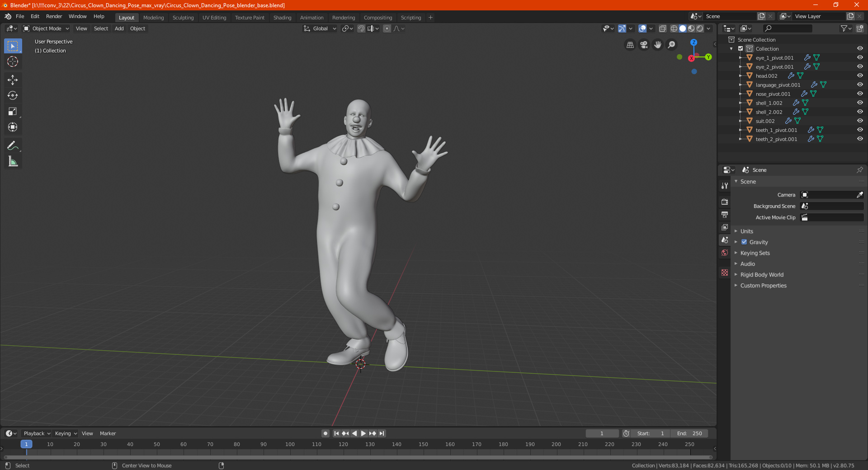The width and height of the screenshot is (868, 470).
Task: Open the Output properties tab icon
Action: point(725,214)
